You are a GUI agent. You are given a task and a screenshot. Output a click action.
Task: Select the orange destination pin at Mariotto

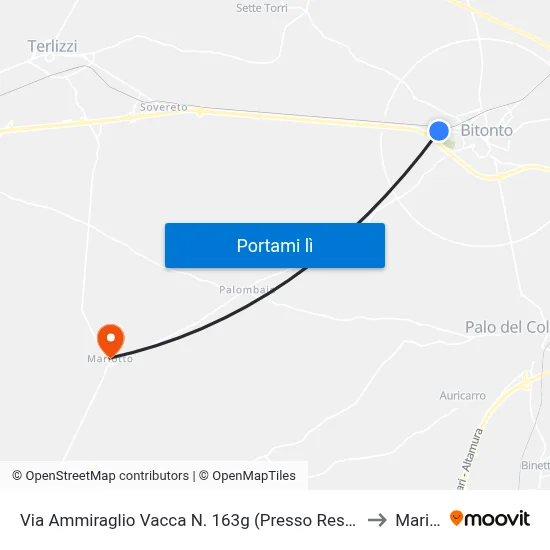click(x=110, y=341)
